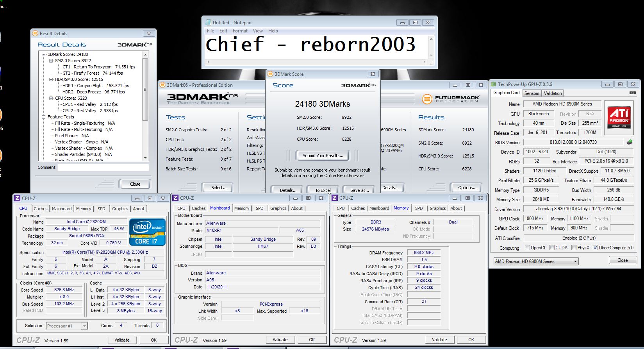Open Caches tab in the CPU-Z processor window
The width and height of the screenshot is (644, 349).
41,209
